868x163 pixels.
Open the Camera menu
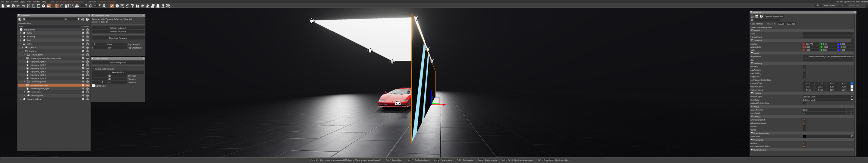(14, 2)
